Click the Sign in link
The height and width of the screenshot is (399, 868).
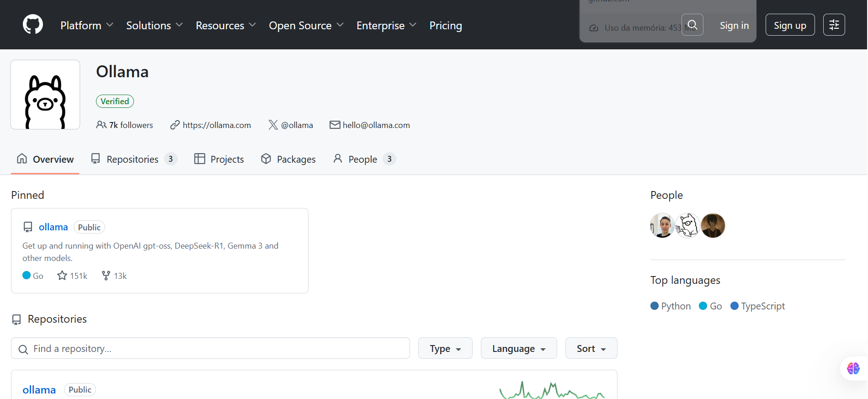[x=734, y=25]
